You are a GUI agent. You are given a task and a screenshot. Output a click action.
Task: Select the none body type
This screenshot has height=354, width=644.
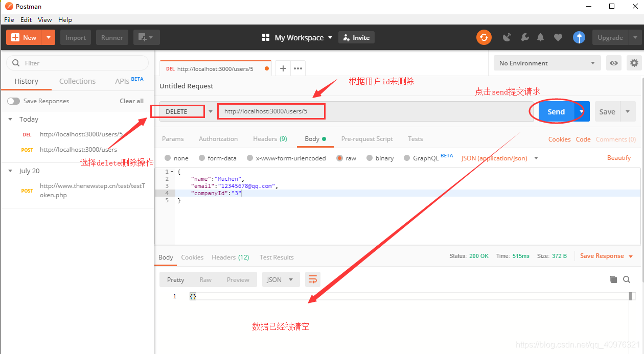(x=168, y=158)
